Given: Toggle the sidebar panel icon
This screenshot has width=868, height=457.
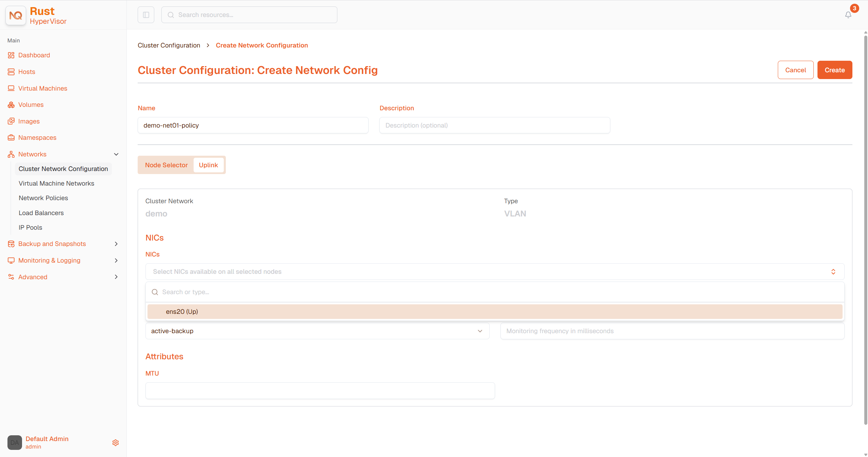Looking at the screenshot, I should 146,15.
